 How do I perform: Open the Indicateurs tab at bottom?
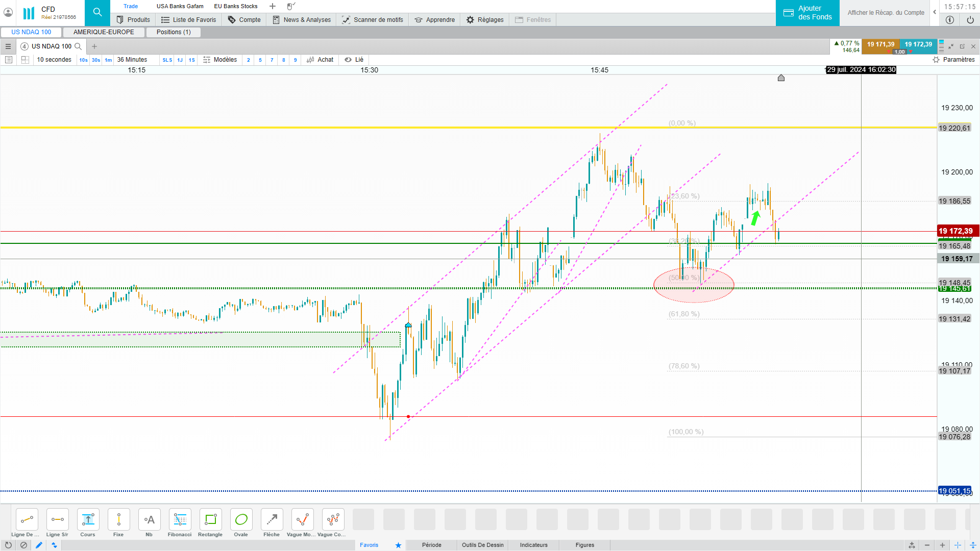click(x=533, y=545)
